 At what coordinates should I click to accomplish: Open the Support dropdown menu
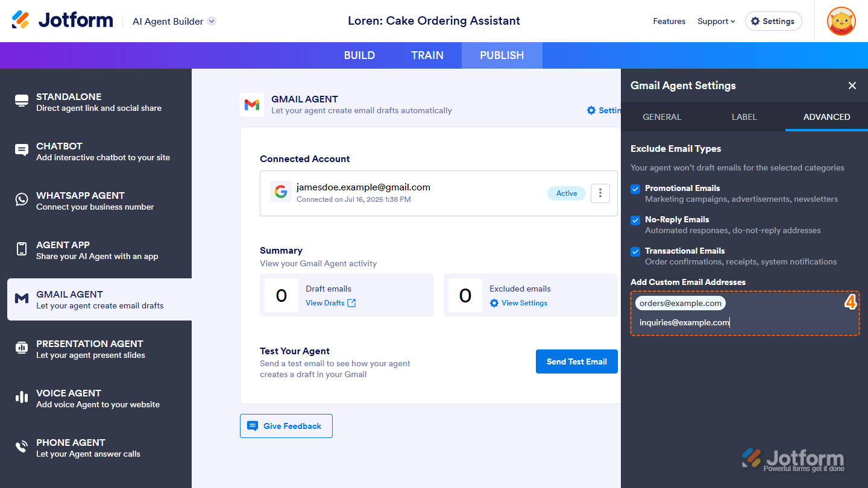[x=716, y=21]
